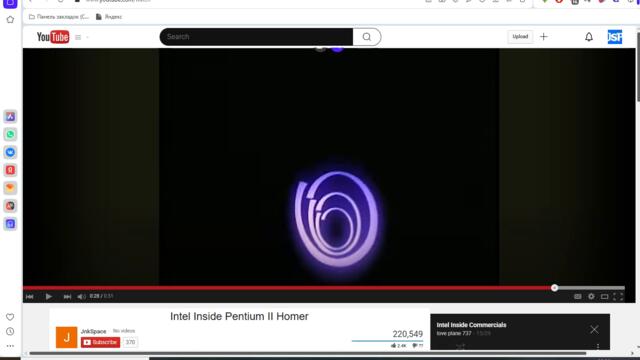Open favorites heart in sidebar
This screenshot has height=360, width=640.
pyautogui.click(x=10, y=317)
